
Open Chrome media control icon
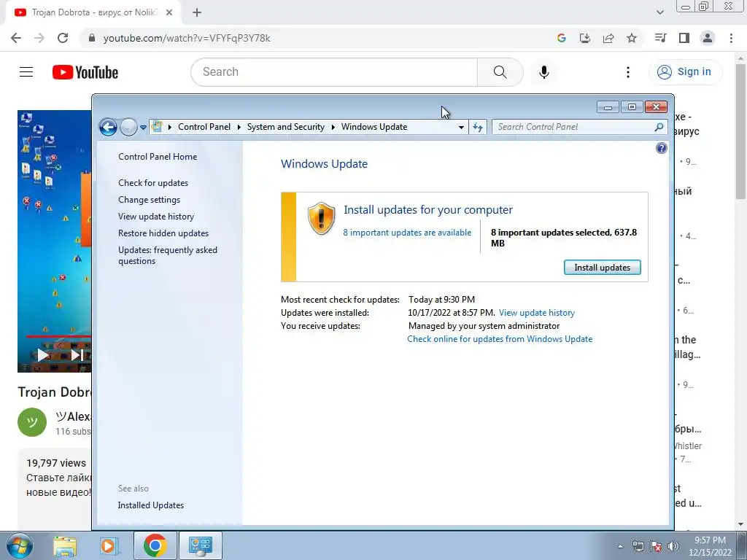pyautogui.click(x=660, y=38)
